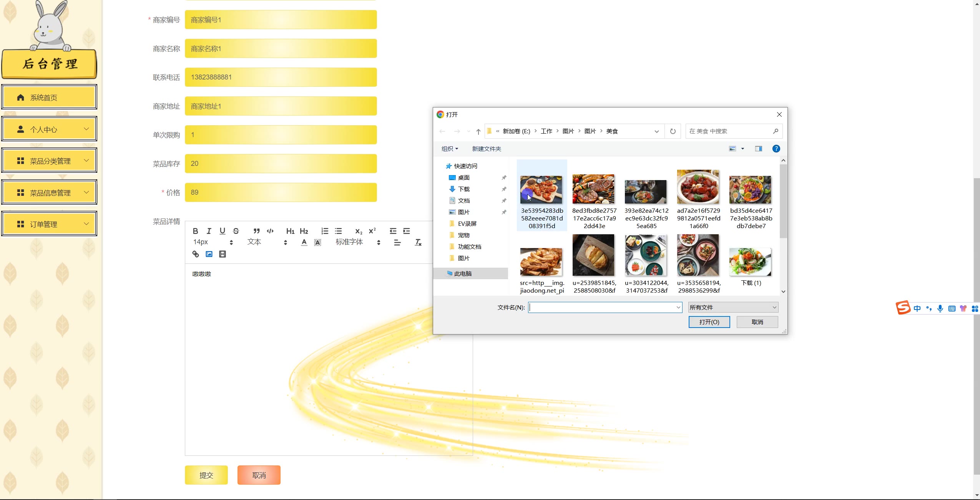Viewport: 980px width, 500px height.
Task: Insert blockquote using quote icon
Action: pos(256,231)
